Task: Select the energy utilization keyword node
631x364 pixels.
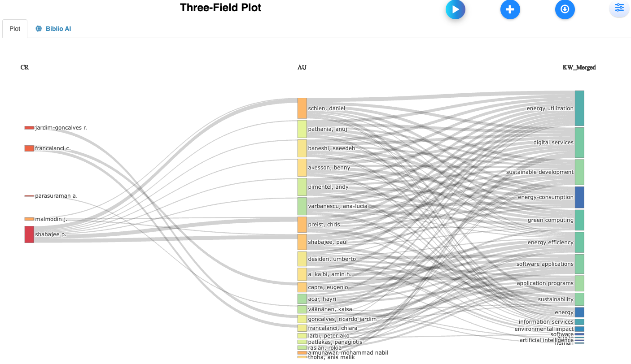Action: tap(579, 108)
